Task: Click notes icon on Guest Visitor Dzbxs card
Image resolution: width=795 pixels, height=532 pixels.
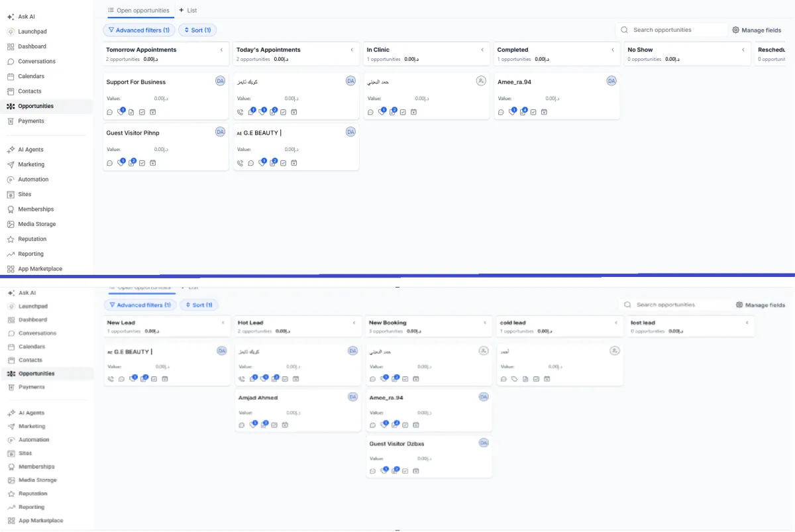Action: [394, 471]
